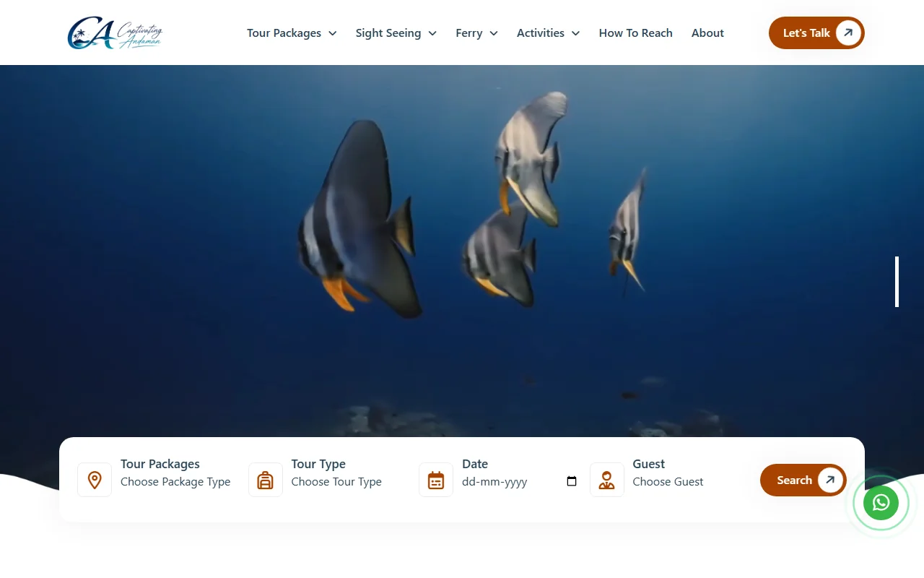This screenshot has width=924, height=578.
Task: Click the location pin icon for Tour Packages
Action: point(95,480)
